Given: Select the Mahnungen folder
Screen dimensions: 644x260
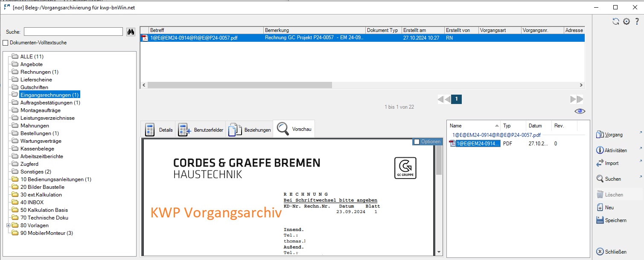Looking at the screenshot, I should (35, 126).
